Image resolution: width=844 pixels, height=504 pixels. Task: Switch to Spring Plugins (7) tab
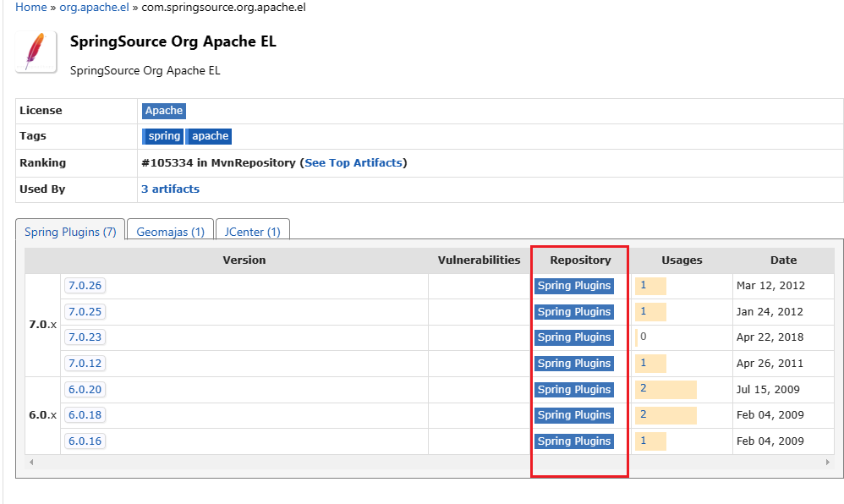point(70,232)
